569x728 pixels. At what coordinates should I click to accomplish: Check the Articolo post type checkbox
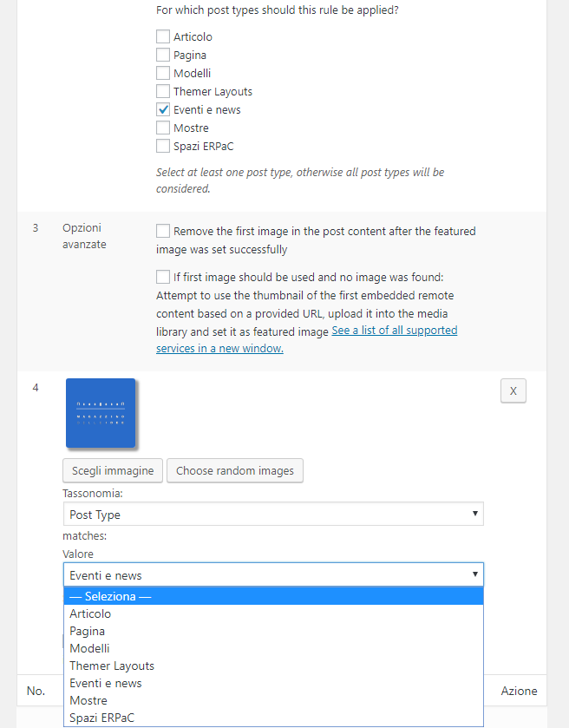(163, 36)
